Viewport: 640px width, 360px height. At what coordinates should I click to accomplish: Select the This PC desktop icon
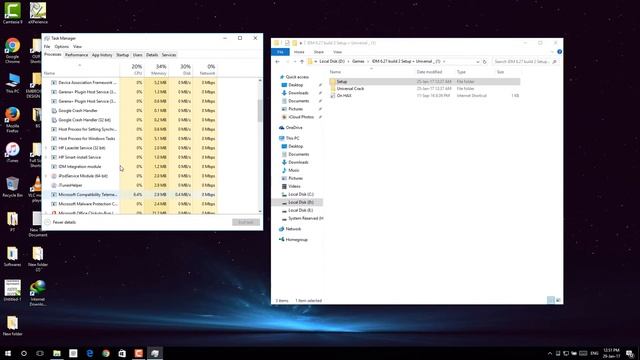coord(13,83)
